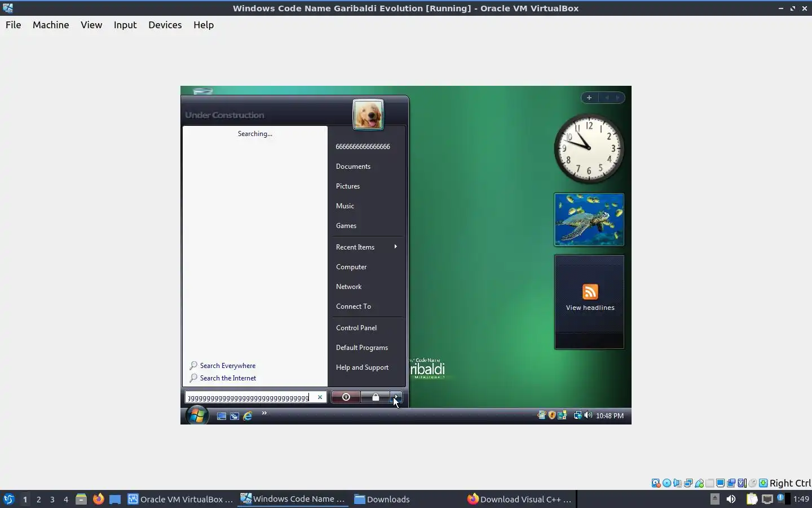Open the VirtualBox Machine menu
The height and width of the screenshot is (508, 812).
click(x=51, y=25)
